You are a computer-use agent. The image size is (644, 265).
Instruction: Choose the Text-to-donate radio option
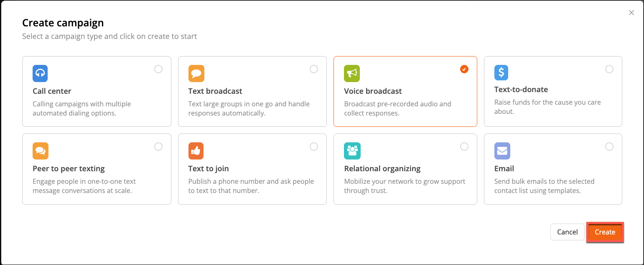click(609, 69)
